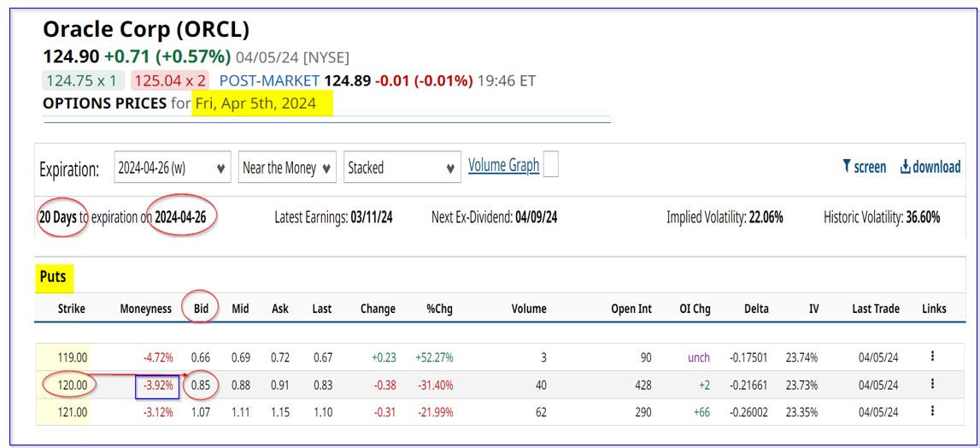Click the -3.92% moneyness value
Image resolution: width=980 pixels, height=448 pixels.
click(x=156, y=385)
